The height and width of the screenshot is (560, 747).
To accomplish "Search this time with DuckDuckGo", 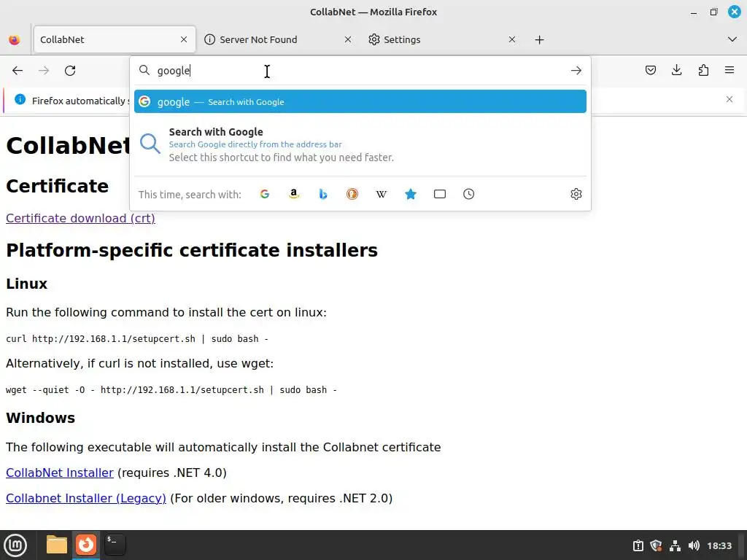I will pyautogui.click(x=352, y=194).
